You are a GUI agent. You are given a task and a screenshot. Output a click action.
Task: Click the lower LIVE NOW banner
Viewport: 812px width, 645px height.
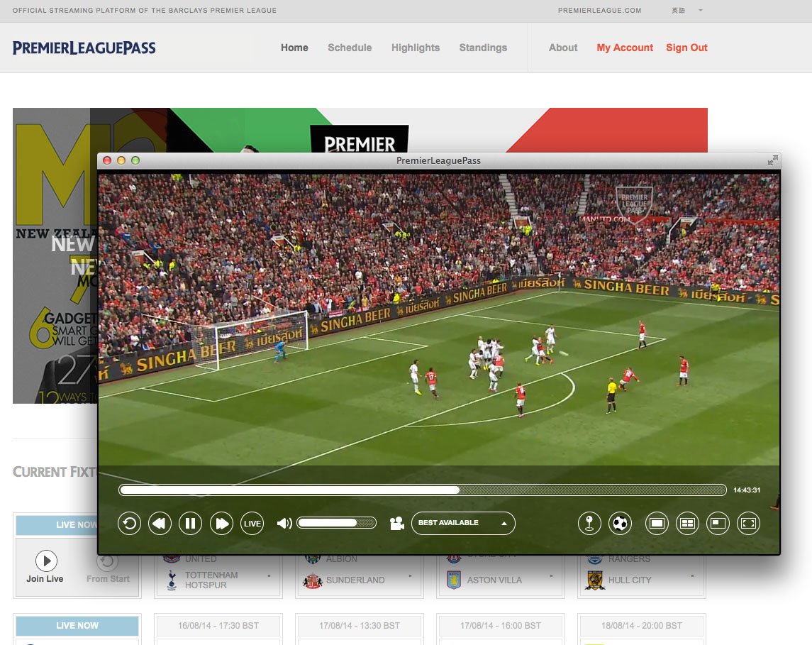pos(77,626)
